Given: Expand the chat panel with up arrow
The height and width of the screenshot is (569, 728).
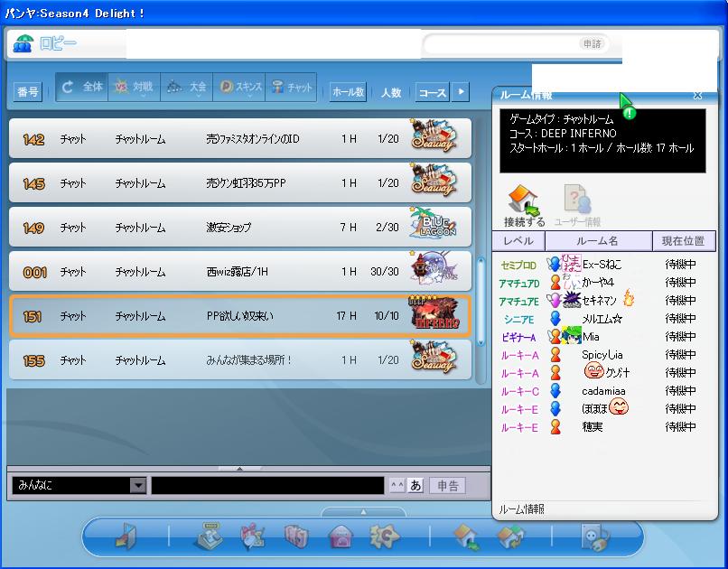Looking at the screenshot, I should point(239,469).
